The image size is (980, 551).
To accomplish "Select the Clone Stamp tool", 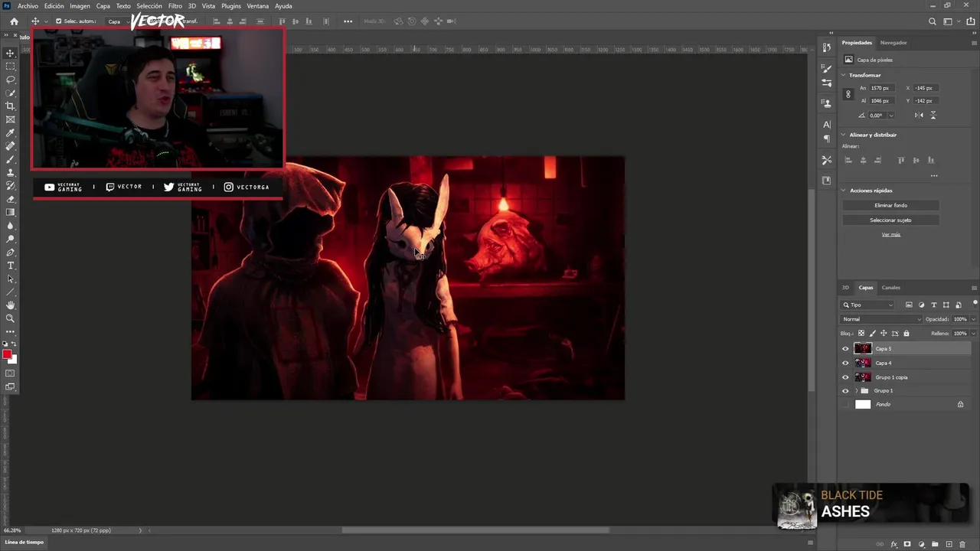I will tap(10, 172).
